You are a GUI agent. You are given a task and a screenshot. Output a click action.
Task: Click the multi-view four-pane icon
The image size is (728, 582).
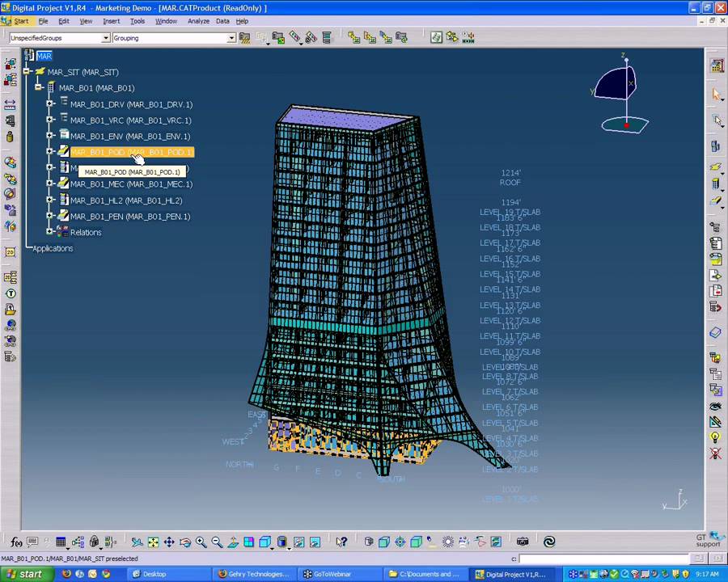pos(249,542)
